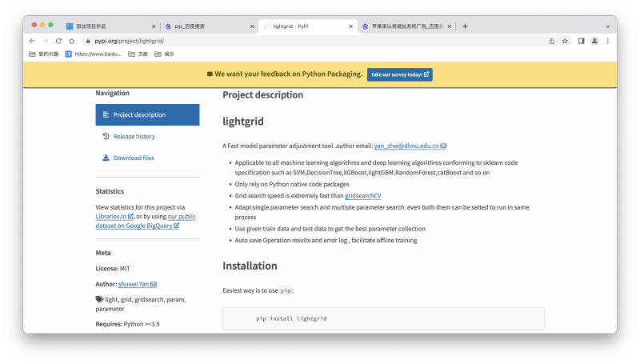Click the yan_shw@dlmu.edu.cn email link
Viewport: 640px width, 364px height.
pos(410,146)
